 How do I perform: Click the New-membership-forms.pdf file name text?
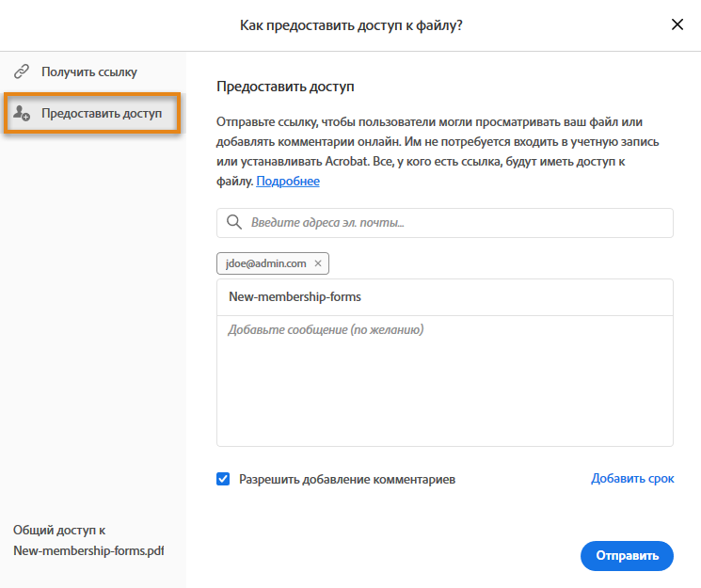tap(88, 550)
